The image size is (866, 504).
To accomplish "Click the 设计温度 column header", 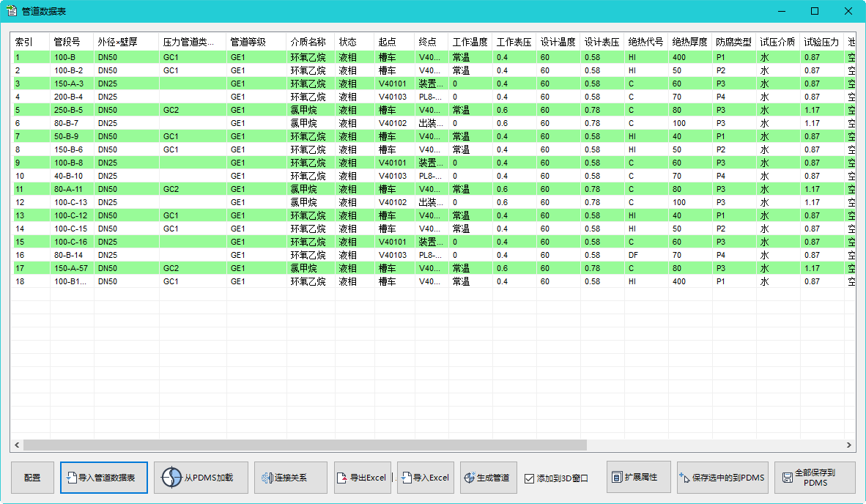I will [558, 42].
